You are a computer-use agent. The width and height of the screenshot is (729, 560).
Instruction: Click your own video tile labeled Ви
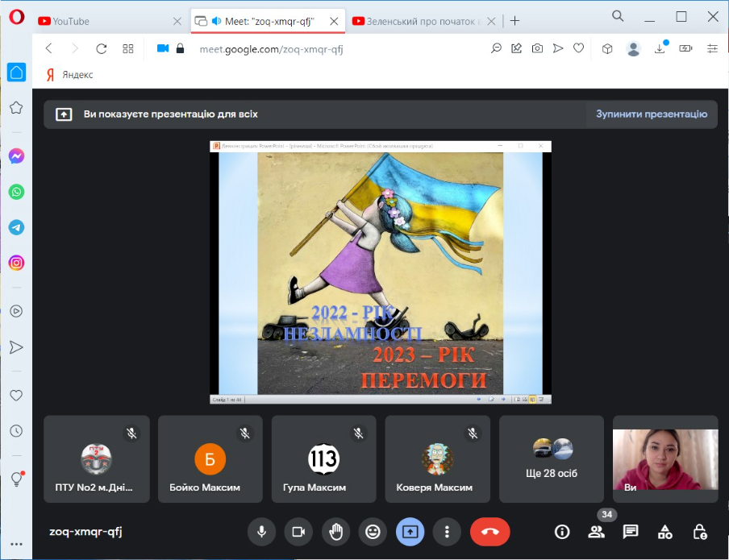(x=665, y=459)
